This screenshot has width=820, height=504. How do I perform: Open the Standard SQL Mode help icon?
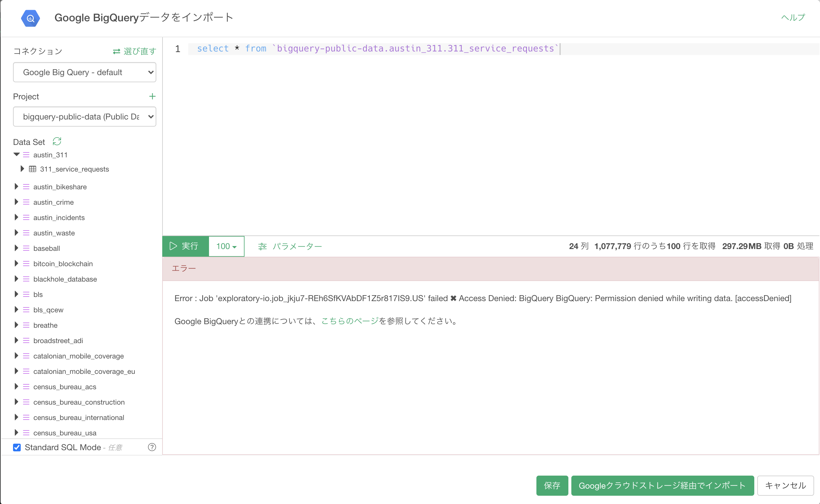point(152,447)
